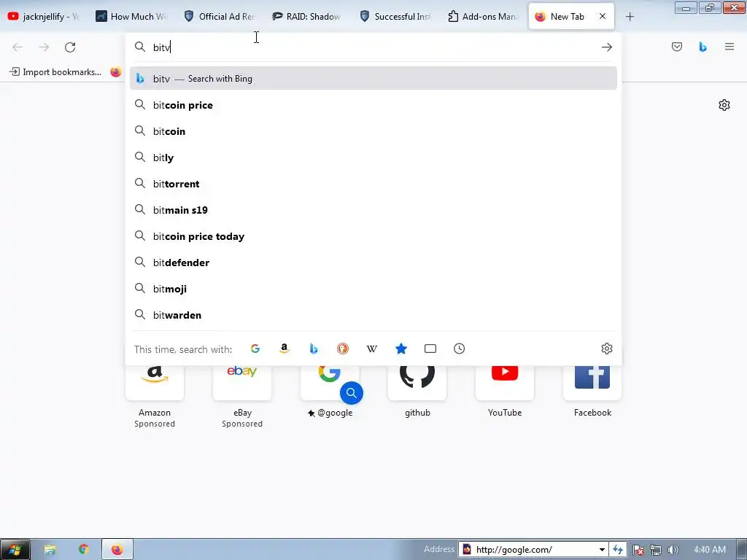Choose bittorrent suggestion
747x560 pixels.
pyautogui.click(x=373, y=183)
